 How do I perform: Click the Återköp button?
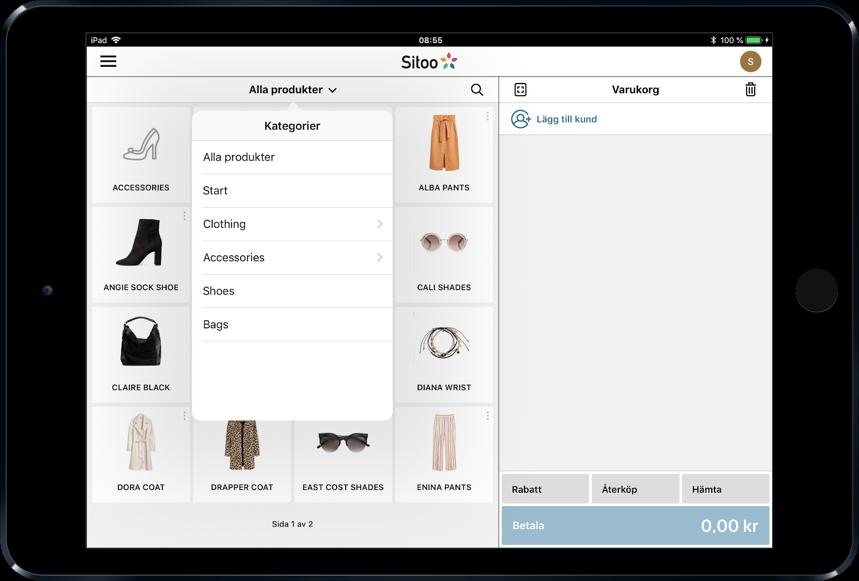pos(635,489)
